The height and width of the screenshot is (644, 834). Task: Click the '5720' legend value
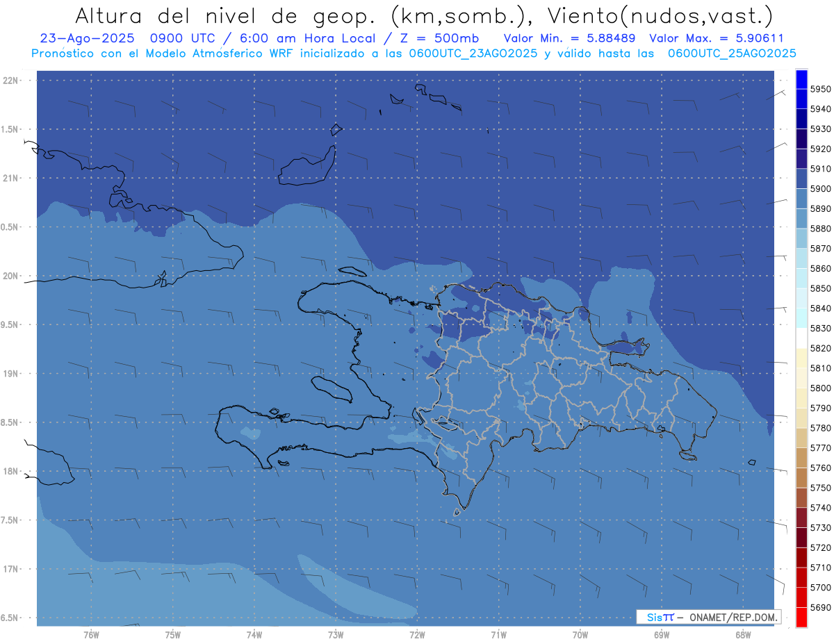[x=821, y=547]
